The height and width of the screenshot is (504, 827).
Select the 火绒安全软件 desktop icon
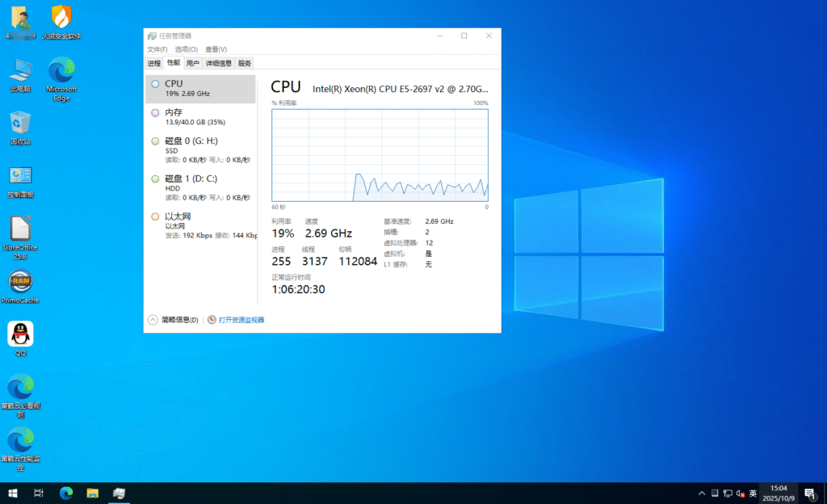[x=61, y=21]
